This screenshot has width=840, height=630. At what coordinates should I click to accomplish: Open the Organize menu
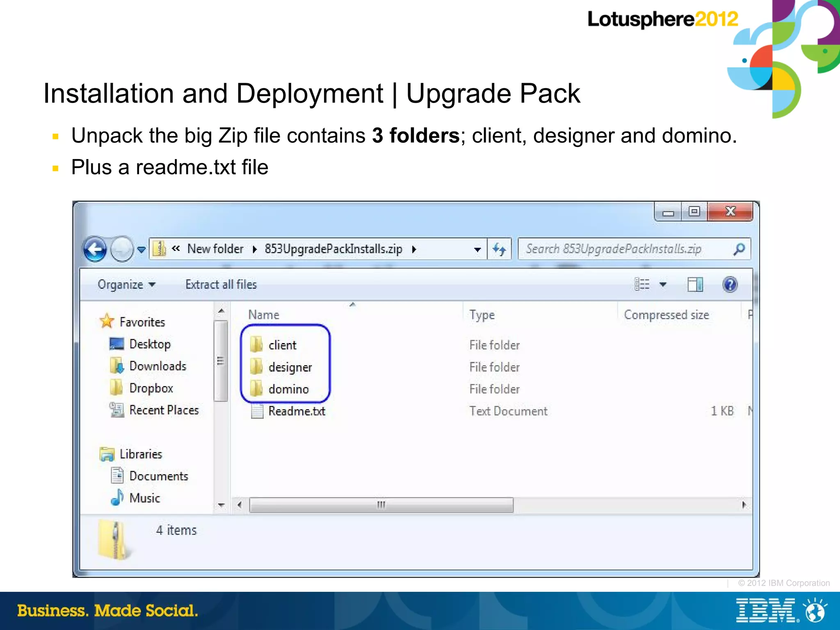126,284
